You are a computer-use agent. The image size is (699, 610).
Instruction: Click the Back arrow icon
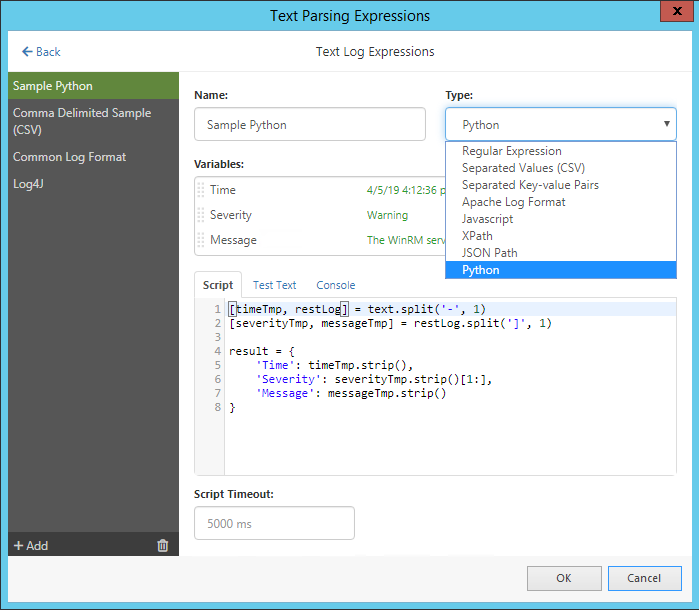(x=27, y=52)
